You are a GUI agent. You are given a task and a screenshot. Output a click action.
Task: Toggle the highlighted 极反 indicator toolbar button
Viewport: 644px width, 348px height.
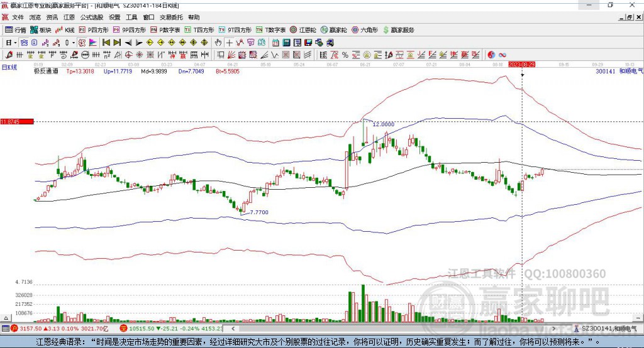click(x=82, y=43)
